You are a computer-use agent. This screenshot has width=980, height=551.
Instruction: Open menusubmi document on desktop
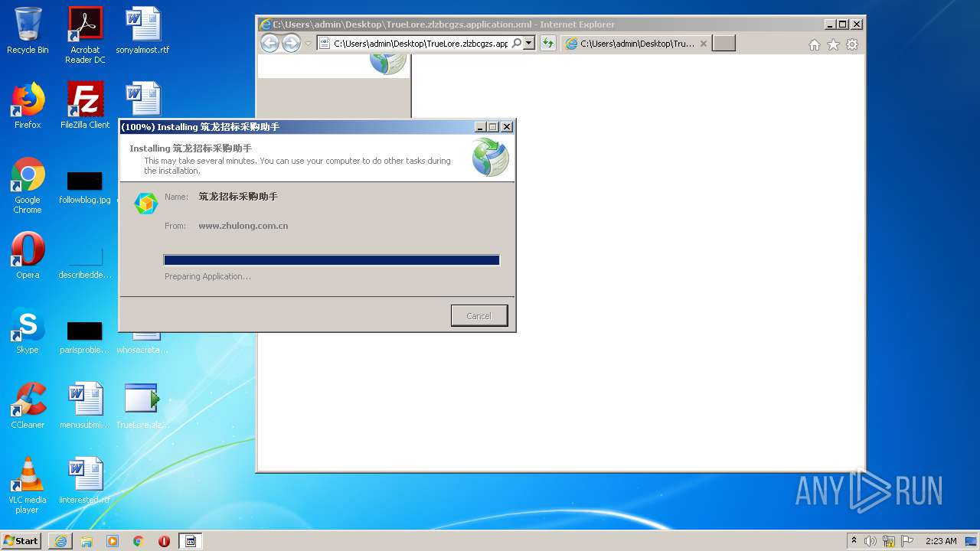click(85, 406)
